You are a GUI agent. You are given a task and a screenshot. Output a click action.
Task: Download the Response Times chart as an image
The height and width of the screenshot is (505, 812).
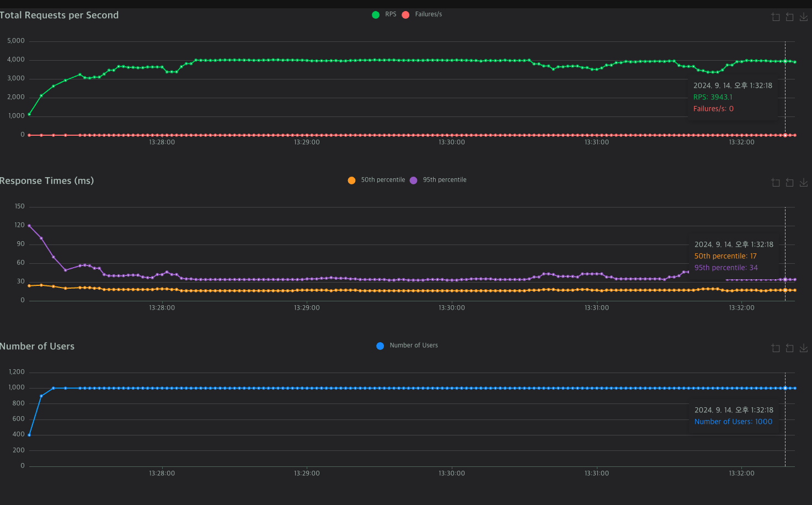pyautogui.click(x=804, y=183)
